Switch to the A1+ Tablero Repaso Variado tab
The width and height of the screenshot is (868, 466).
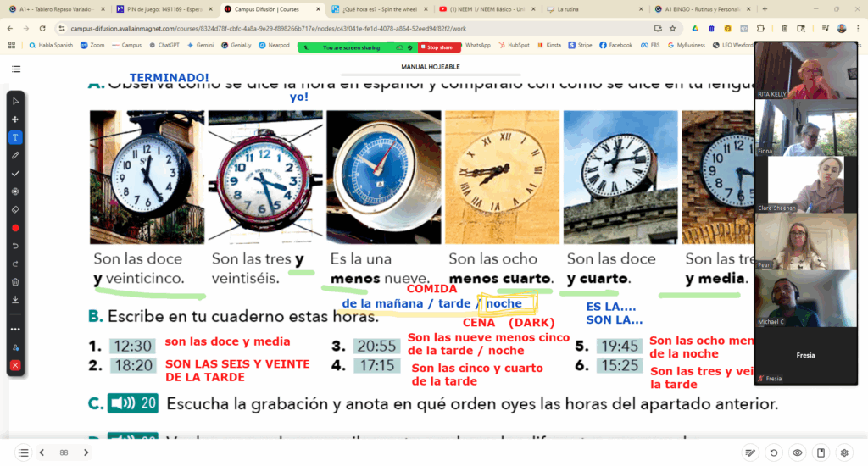(x=57, y=9)
